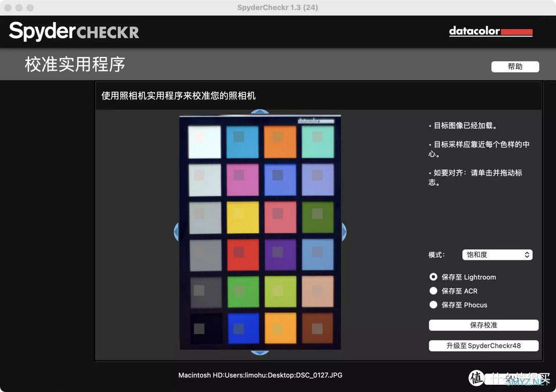Click the orange color patch in the top row
This screenshot has height=392, width=556.
tap(280, 141)
